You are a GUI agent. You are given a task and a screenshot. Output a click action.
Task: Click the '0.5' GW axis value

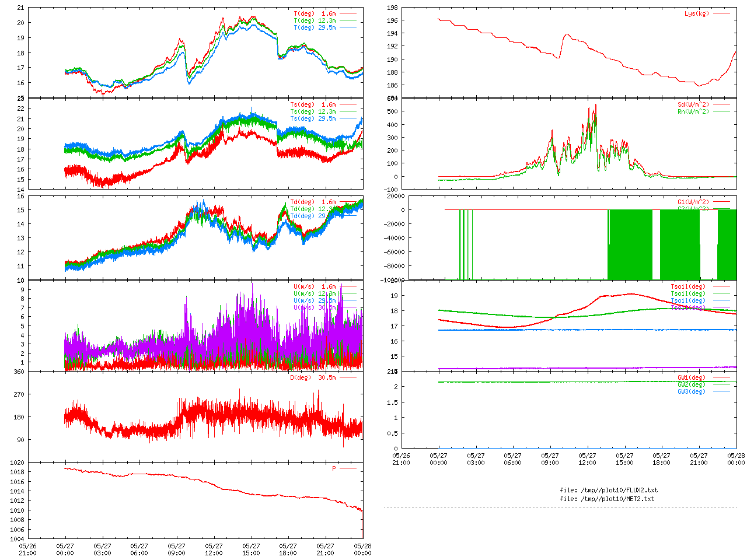[x=392, y=433]
